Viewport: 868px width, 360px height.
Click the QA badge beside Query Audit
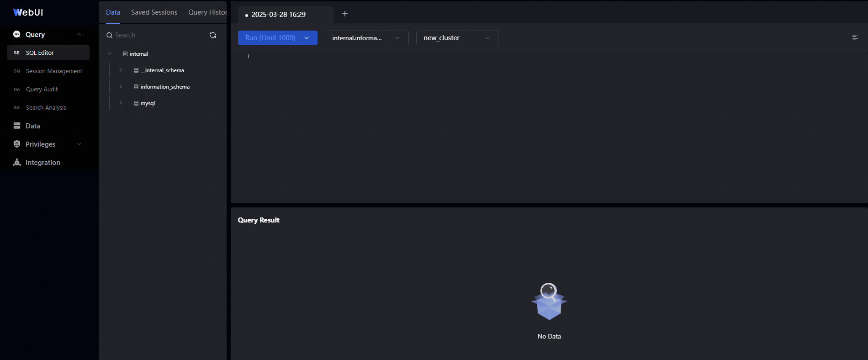click(17, 90)
